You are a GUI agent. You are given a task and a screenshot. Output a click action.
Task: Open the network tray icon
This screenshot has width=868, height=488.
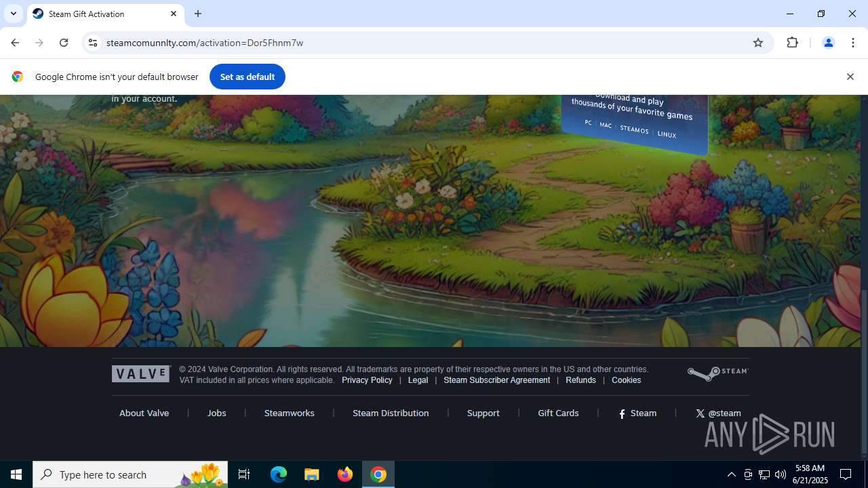(x=764, y=474)
